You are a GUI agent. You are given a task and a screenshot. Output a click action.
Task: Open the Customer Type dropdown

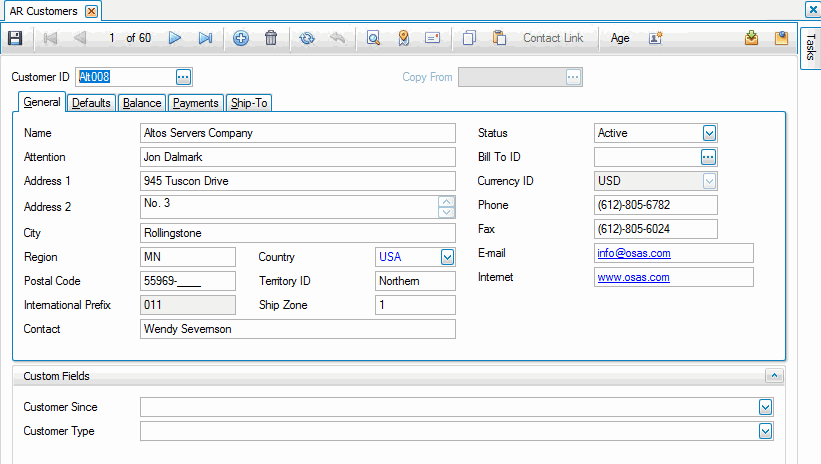(765, 431)
